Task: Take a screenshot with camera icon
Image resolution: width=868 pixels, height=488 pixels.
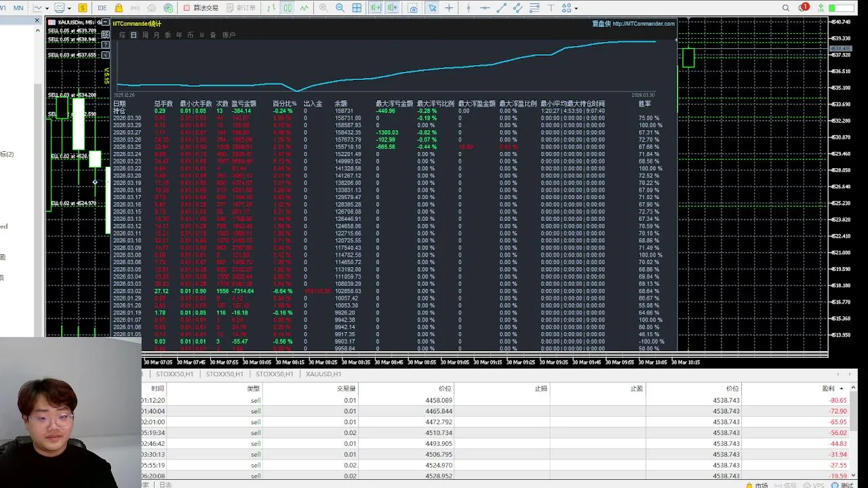Action: (x=413, y=8)
